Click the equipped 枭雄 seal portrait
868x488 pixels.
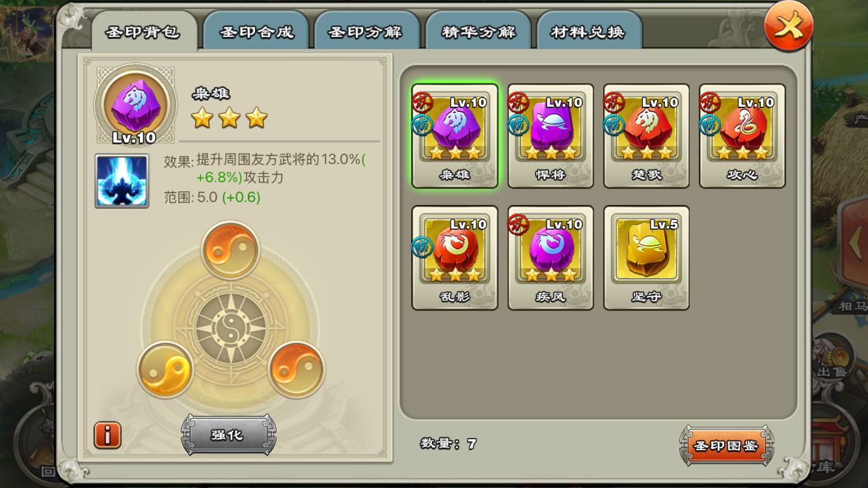click(136, 104)
